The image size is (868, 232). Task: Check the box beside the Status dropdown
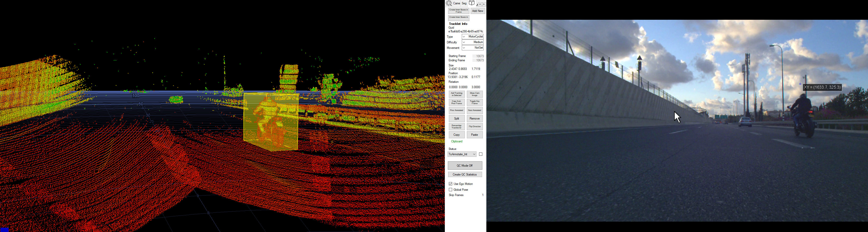[481, 154]
